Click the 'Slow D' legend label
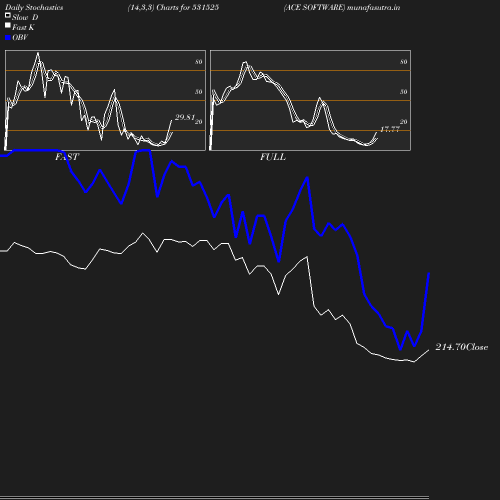 25,17
